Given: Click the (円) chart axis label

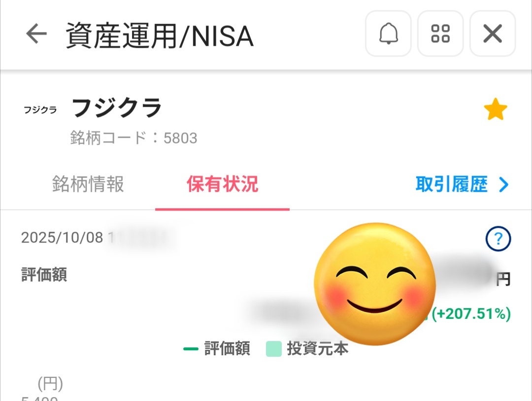Looking at the screenshot, I should coord(50,383).
